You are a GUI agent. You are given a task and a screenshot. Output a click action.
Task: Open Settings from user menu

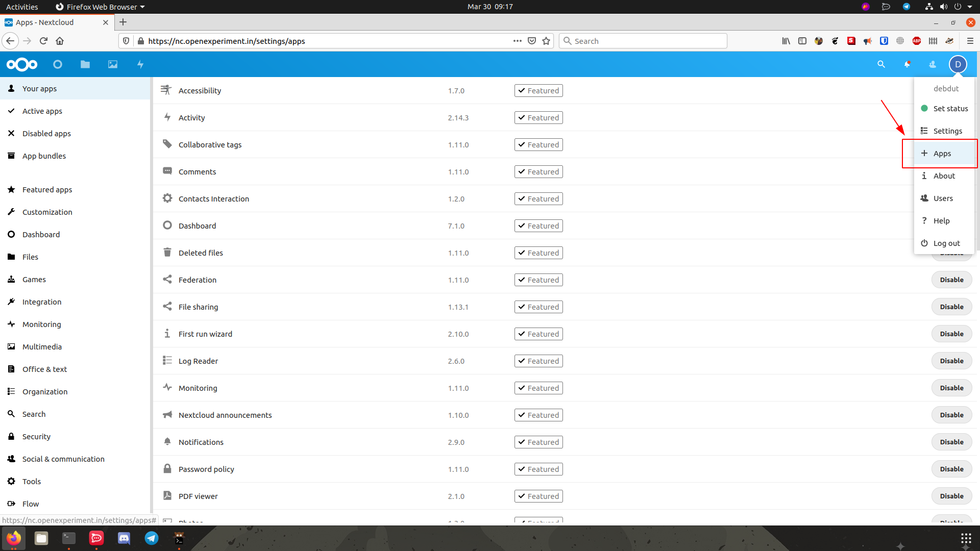tap(944, 131)
